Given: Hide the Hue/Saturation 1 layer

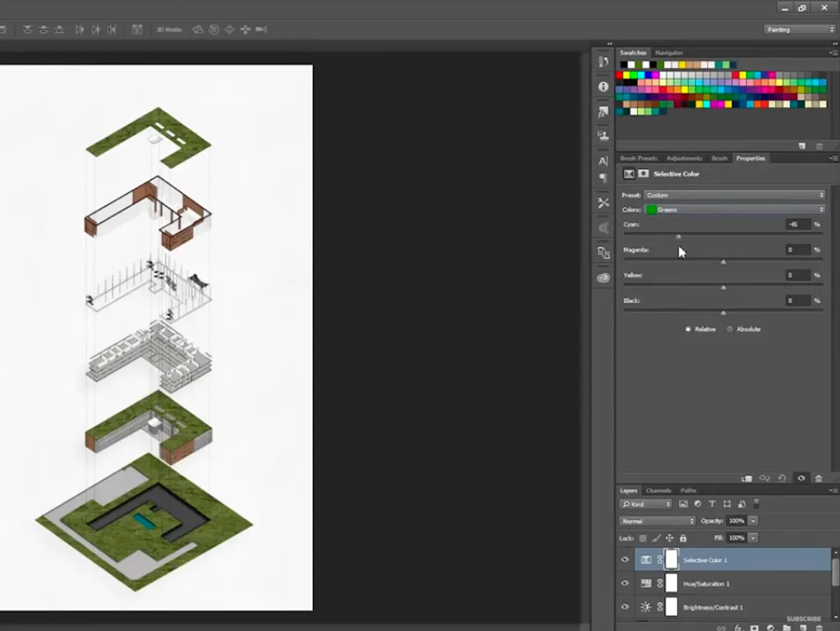Looking at the screenshot, I should 625,583.
